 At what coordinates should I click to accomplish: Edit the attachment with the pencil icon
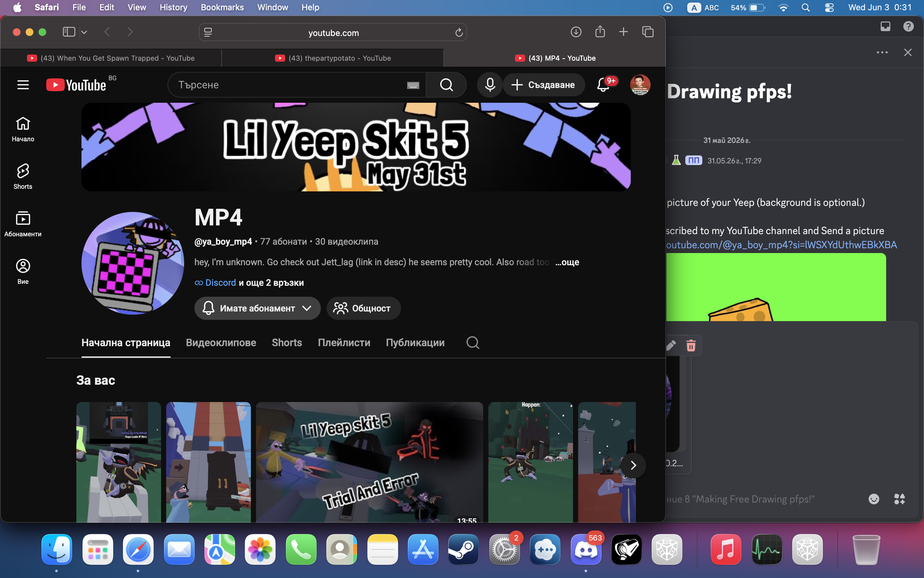[x=671, y=346]
